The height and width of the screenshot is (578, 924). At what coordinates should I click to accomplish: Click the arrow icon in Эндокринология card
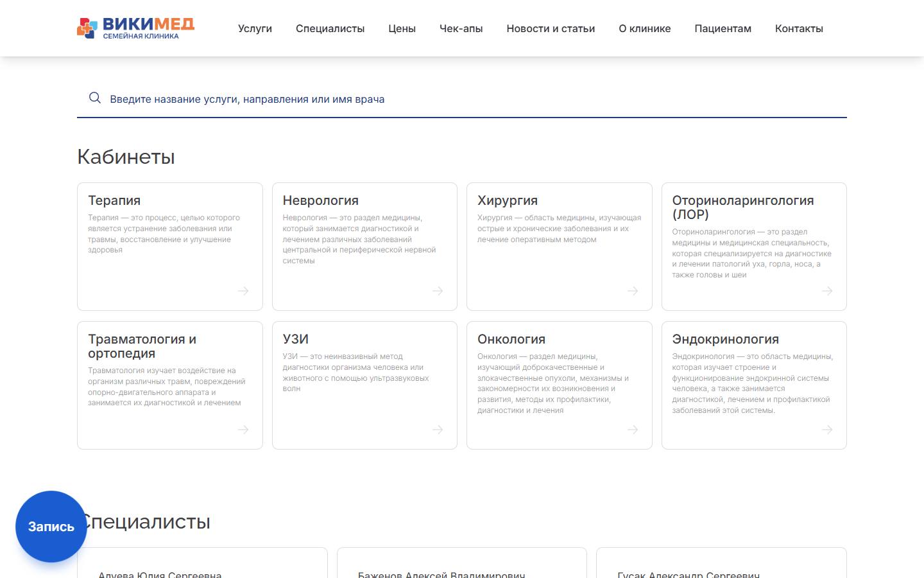827,430
